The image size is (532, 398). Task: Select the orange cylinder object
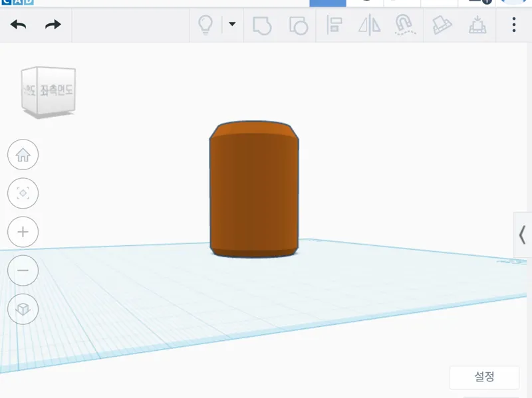click(x=254, y=189)
